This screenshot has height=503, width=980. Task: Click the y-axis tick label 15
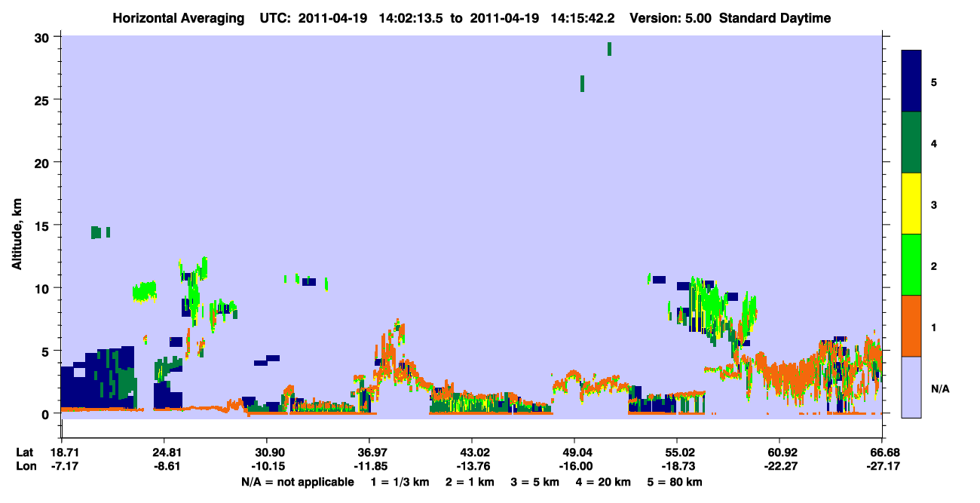click(x=43, y=225)
